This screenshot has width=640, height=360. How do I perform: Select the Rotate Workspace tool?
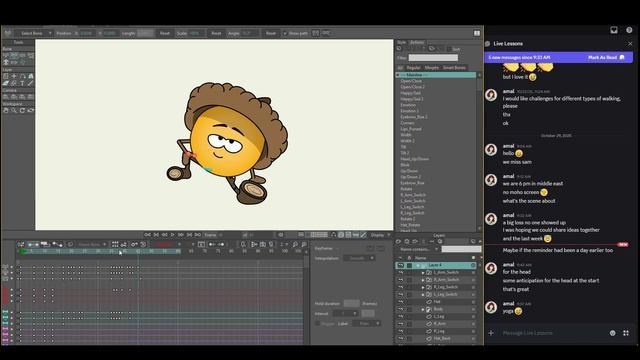coord(22,111)
